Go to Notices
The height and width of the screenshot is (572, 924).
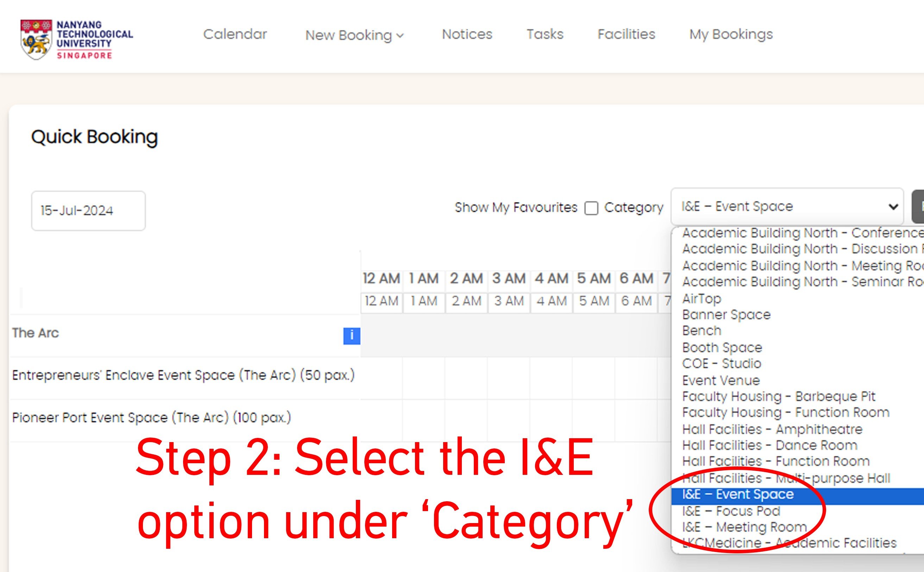[467, 34]
